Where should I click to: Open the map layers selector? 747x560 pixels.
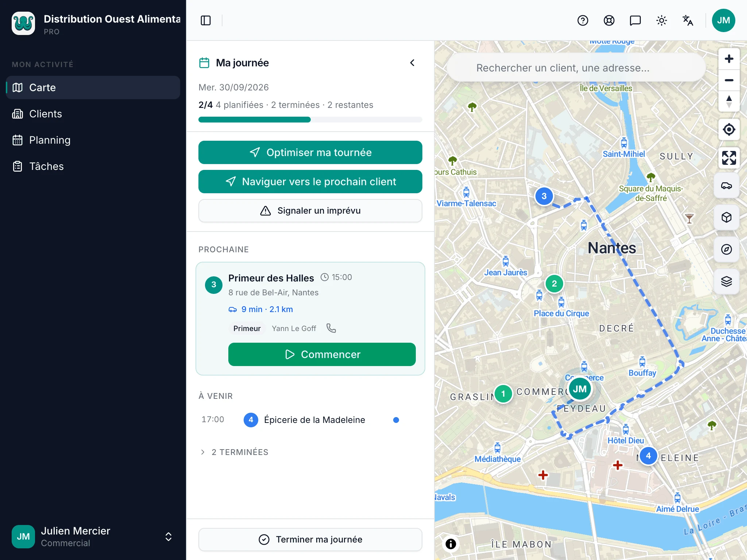point(727,281)
